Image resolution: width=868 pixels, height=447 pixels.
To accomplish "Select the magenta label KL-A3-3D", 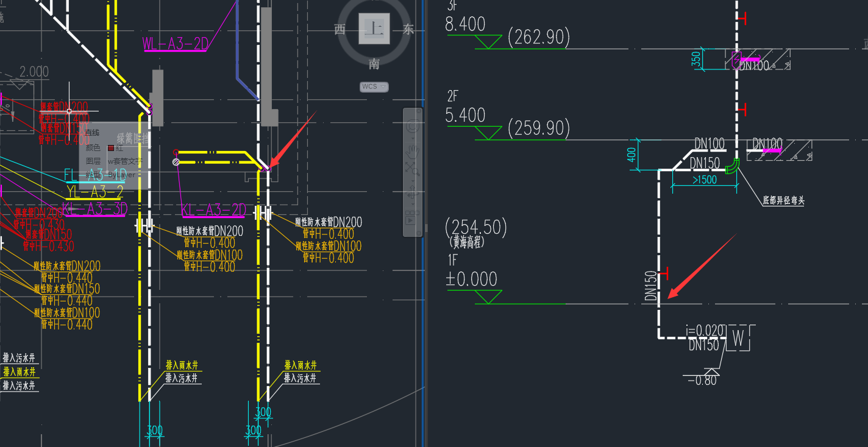I will pyautogui.click(x=95, y=209).
